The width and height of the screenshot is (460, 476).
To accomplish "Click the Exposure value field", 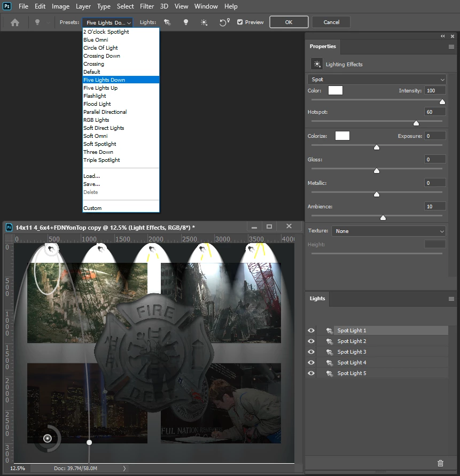I will pyautogui.click(x=435, y=136).
